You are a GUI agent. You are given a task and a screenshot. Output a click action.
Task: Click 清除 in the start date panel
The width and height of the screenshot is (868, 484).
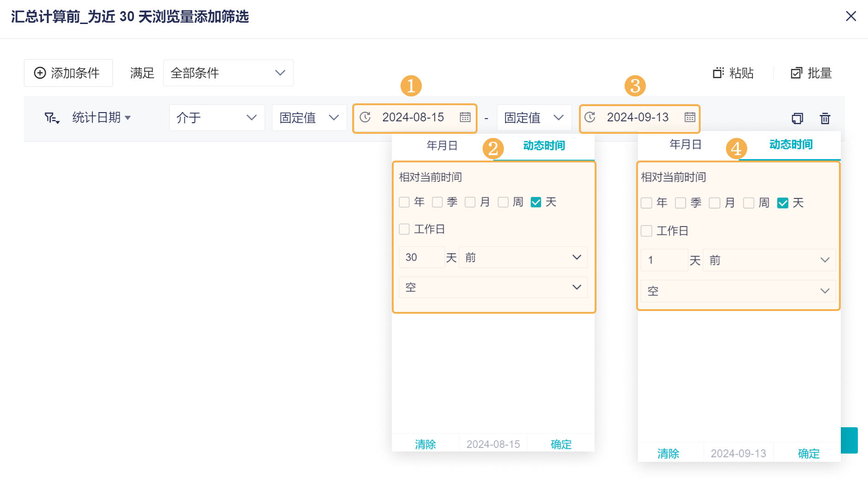tap(425, 444)
